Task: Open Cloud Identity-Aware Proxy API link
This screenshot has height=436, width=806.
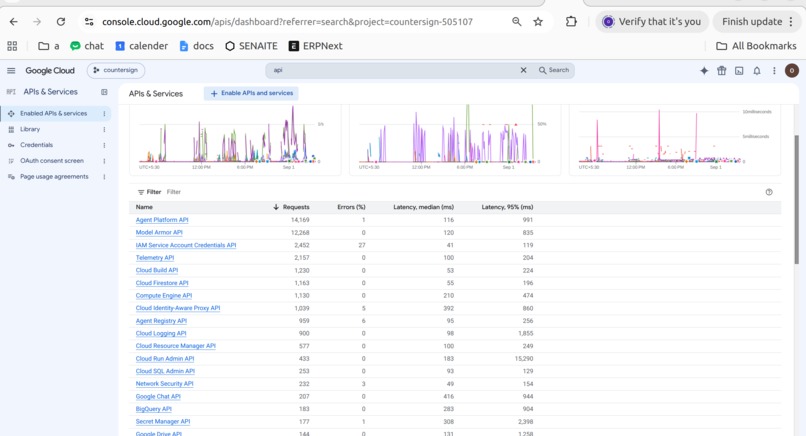Action: tap(178, 308)
